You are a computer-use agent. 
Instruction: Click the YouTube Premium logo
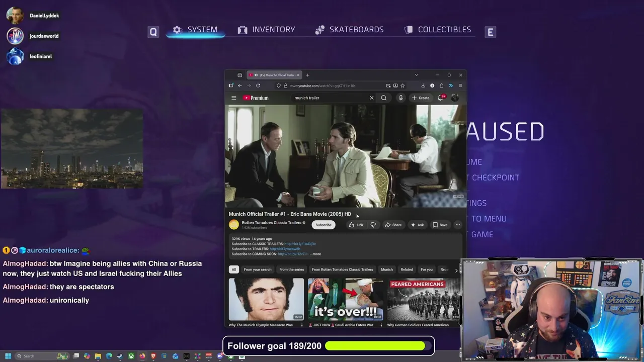point(256,98)
